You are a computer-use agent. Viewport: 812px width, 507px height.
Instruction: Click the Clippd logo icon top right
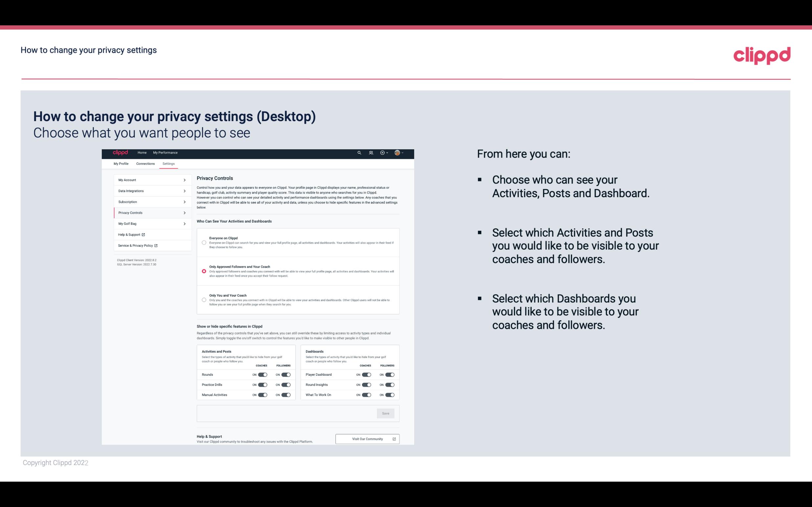[762, 55]
